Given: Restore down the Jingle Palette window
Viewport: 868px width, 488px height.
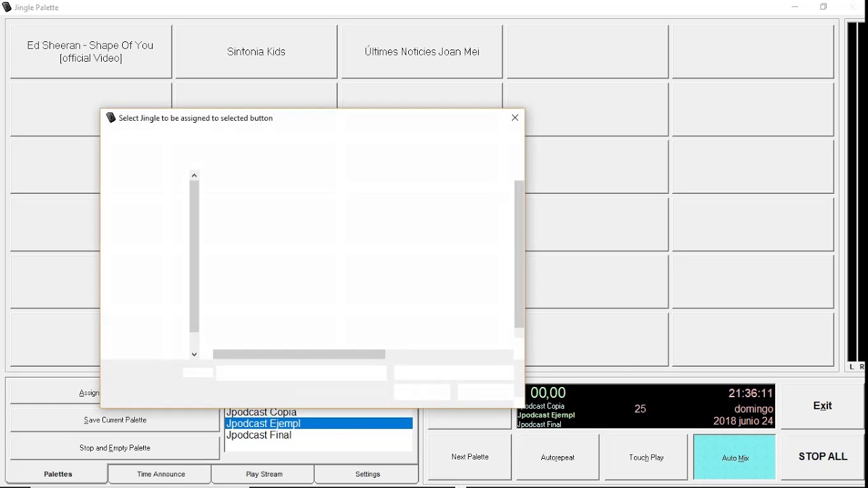Looking at the screenshot, I should tap(823, 7).
